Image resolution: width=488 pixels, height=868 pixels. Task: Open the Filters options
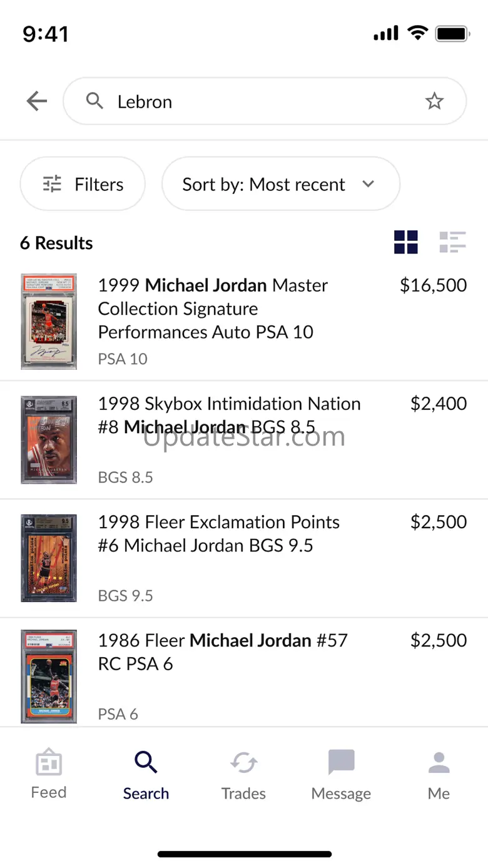tap(83, 184)
